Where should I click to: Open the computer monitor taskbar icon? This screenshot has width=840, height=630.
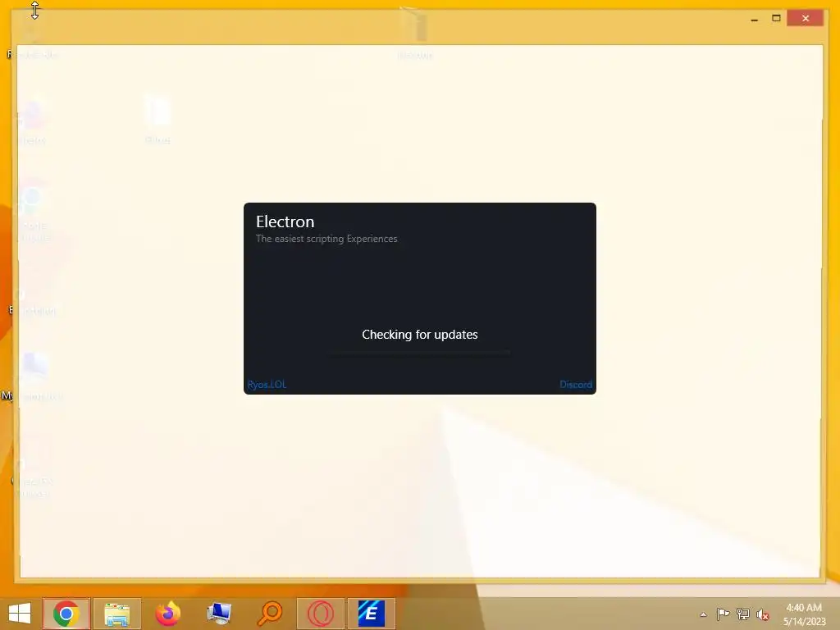tap(219, 614)
